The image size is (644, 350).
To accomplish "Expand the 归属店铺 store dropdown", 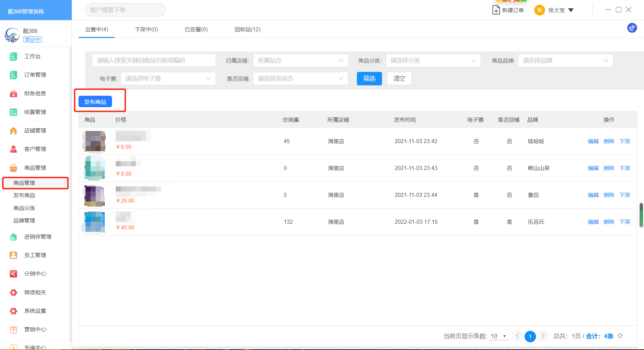I will pos(300,60).
